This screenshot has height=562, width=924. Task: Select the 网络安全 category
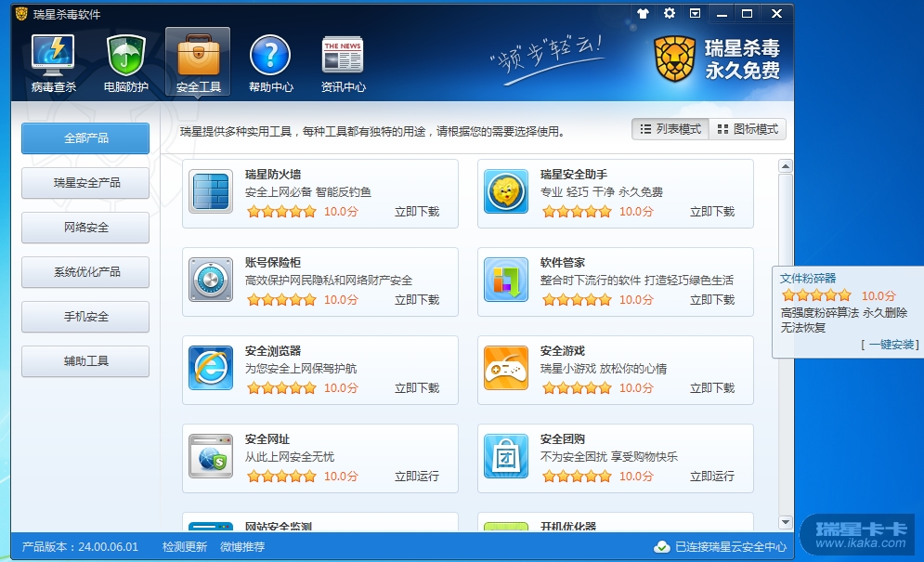(x=85, y=228)
